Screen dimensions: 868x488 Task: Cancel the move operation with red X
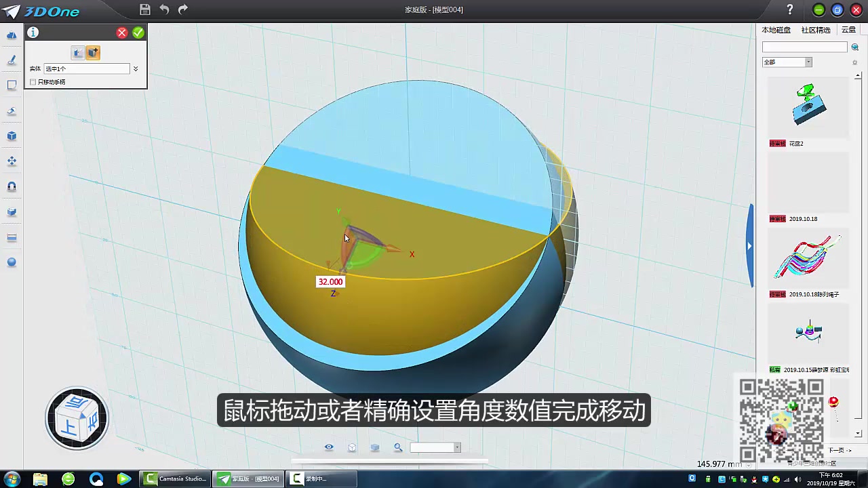122,33
